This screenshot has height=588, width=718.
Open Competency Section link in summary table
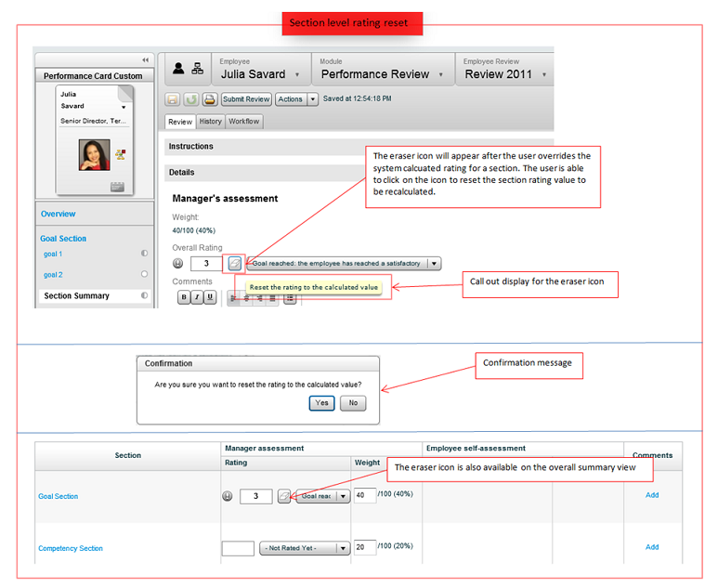tap(71, 548)
